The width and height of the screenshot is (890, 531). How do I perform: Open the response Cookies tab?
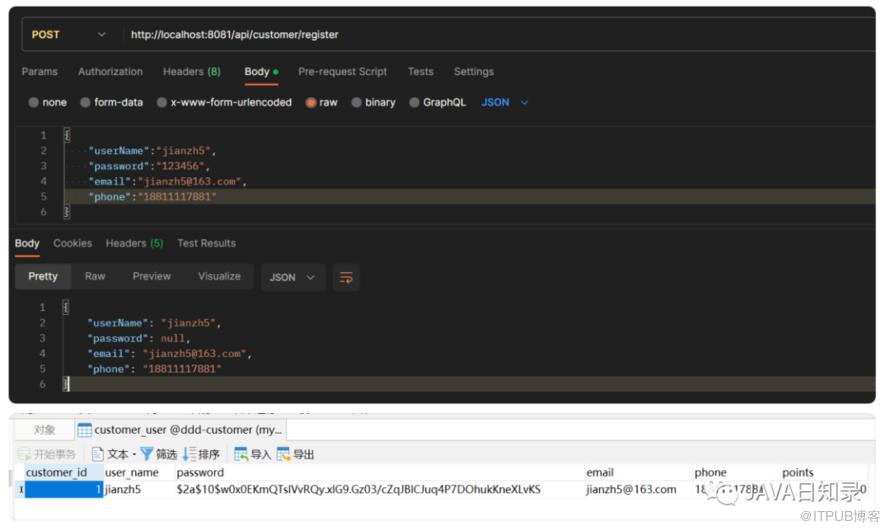pyautogui.click(x=73, y=243)
